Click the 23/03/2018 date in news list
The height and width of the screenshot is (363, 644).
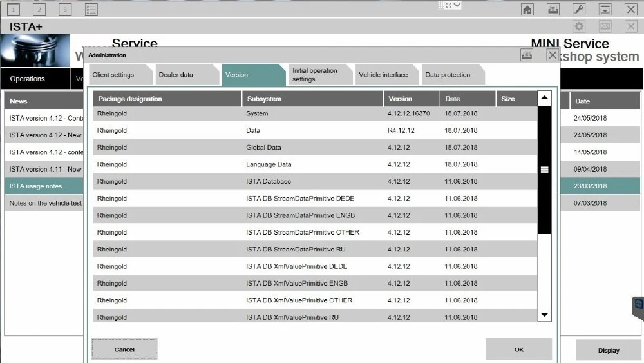click(590, 186)
